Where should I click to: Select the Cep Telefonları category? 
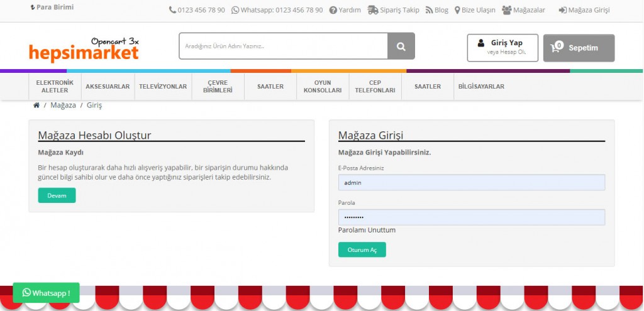point(374,87)
